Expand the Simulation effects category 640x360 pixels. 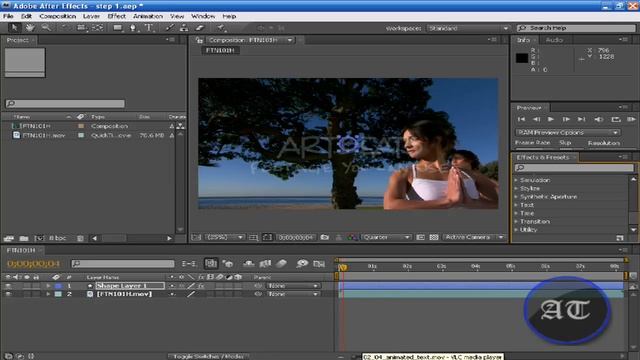tap(516, 180)
